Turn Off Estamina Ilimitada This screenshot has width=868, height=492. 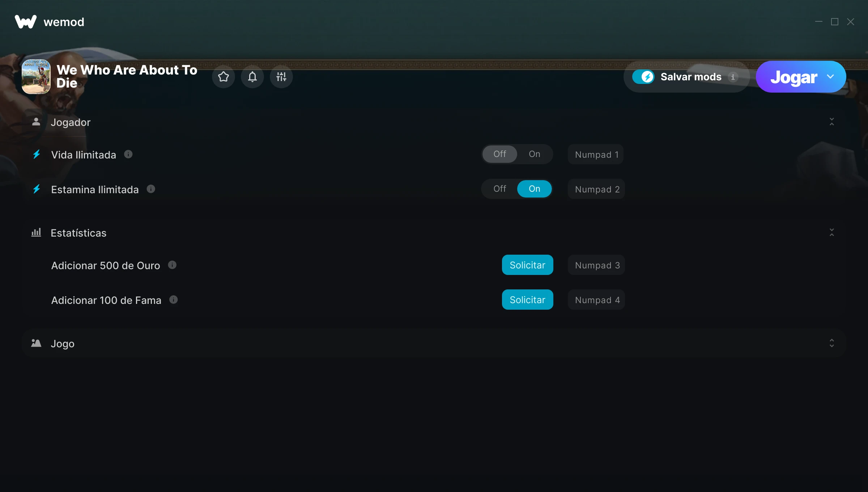pyautogui.click(x=499, y=189)
